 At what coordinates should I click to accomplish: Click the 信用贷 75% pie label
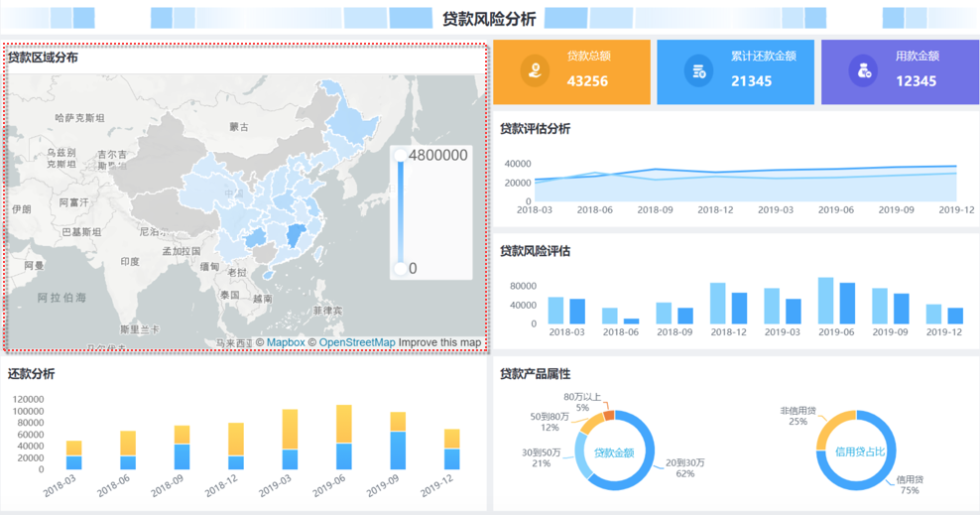coord(910,485)
